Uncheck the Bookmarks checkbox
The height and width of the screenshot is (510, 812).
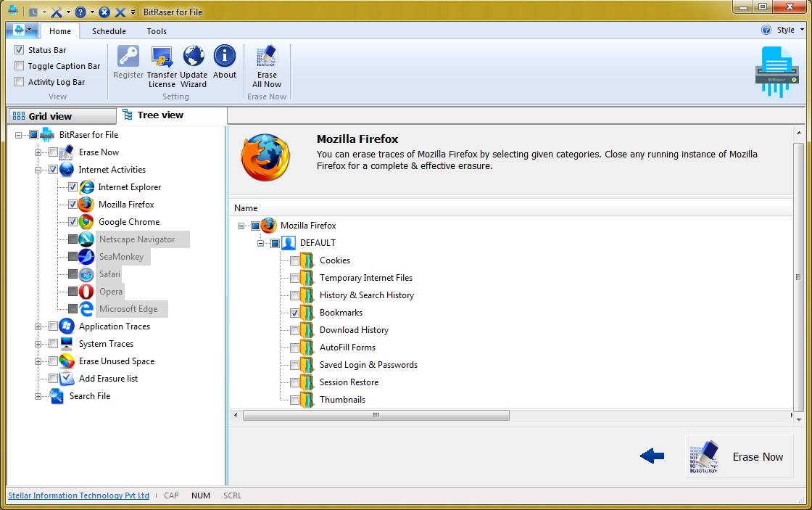click(x=294, y=313)
